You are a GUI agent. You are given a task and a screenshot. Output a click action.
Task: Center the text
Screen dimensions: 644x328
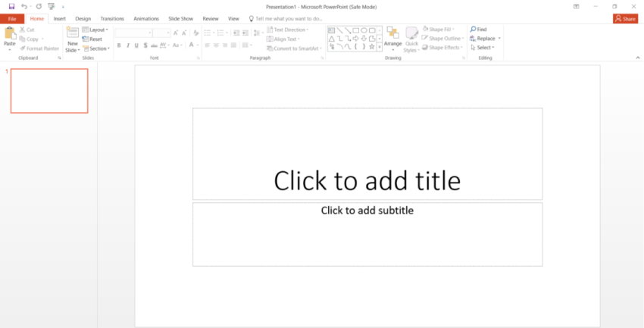(216, 45)
